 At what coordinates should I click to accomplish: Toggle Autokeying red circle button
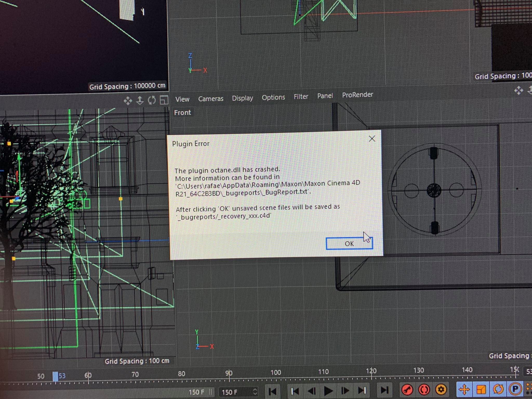click(x=424, y=390)
